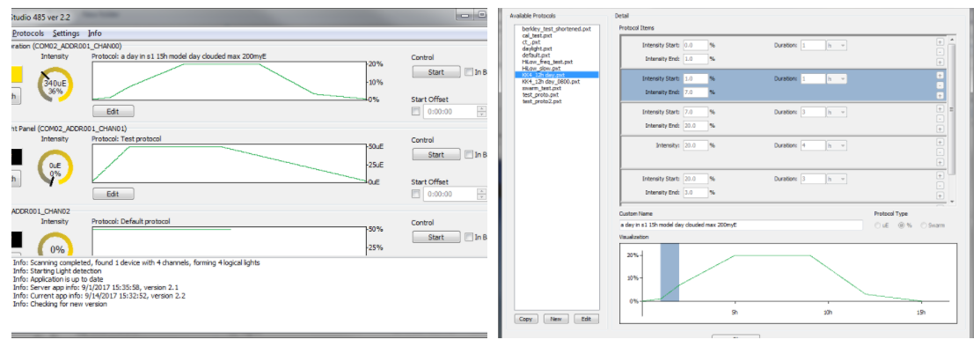The width and height of the screenshot is (980, 347).
Task: Click the 340uE intensity dial gauge
Action: click(55, 85)
